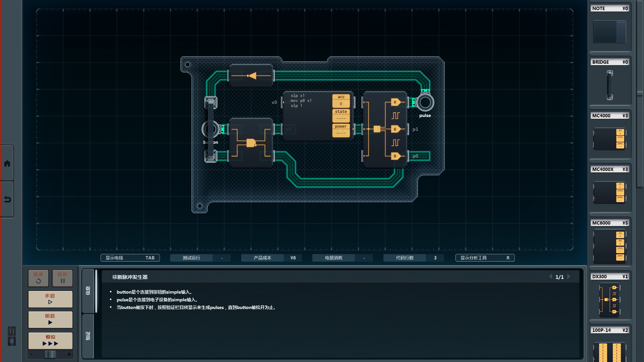This screenshot has height=362, width=644.
Task: Click the home icon on left sidebar
Action: pyautogui.click(x=7, y=164)
